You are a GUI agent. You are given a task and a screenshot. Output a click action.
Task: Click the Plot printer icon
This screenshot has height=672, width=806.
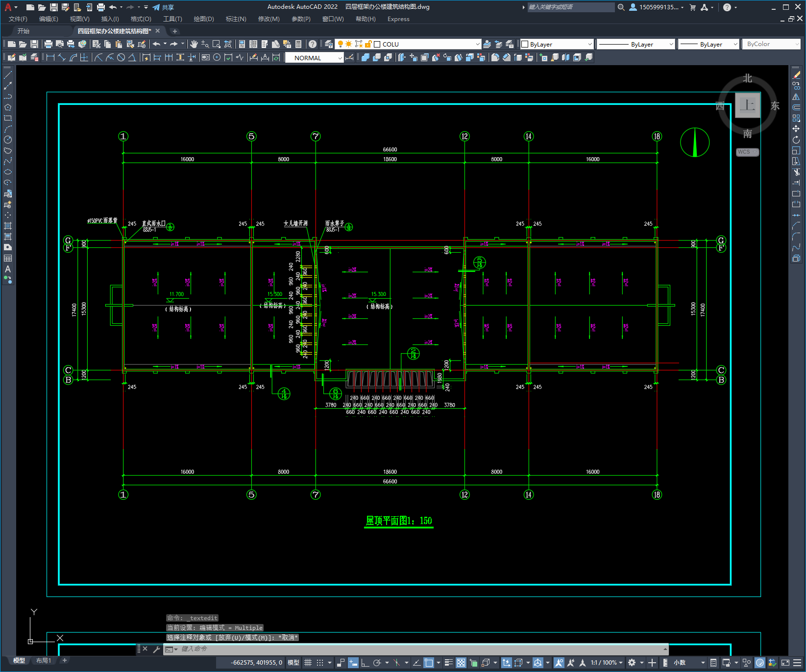49,44
